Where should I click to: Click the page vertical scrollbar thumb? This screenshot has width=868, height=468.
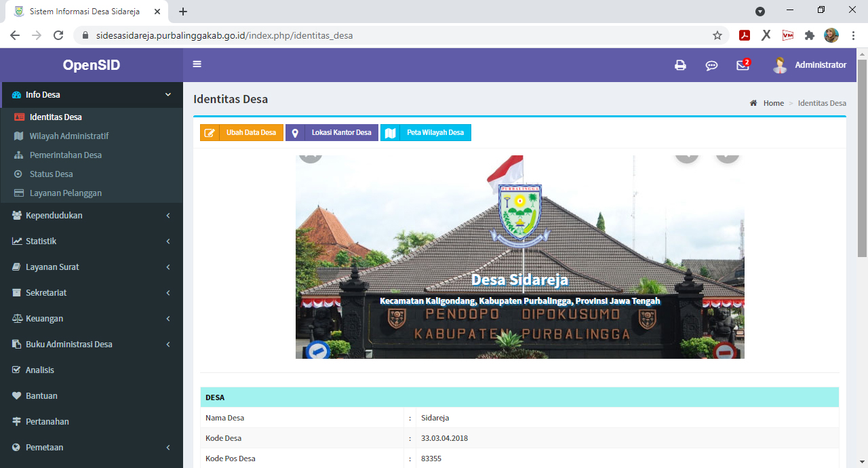coord(862,158)
